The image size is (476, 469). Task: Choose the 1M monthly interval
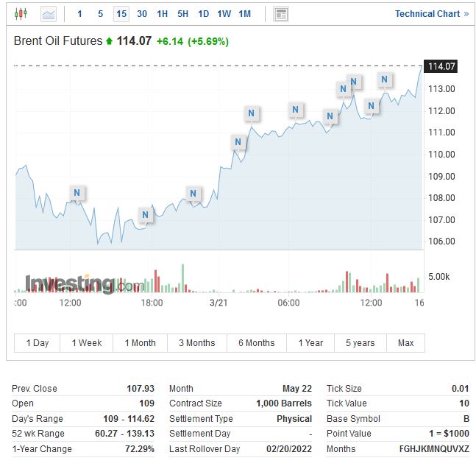[245, 13]
